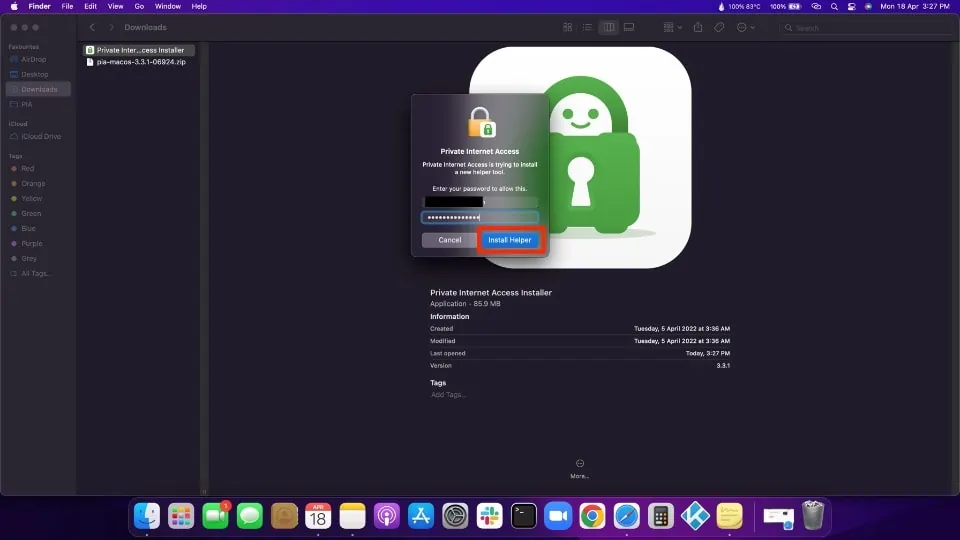The image size is (960, 540).
Task: Open the Help menu
Action: (199, 6)
